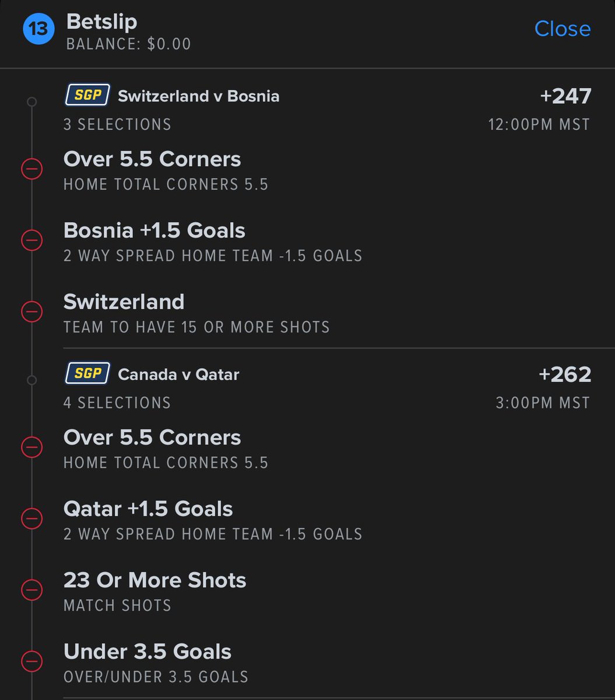Tap the Betslip header title

coord(102,22)
